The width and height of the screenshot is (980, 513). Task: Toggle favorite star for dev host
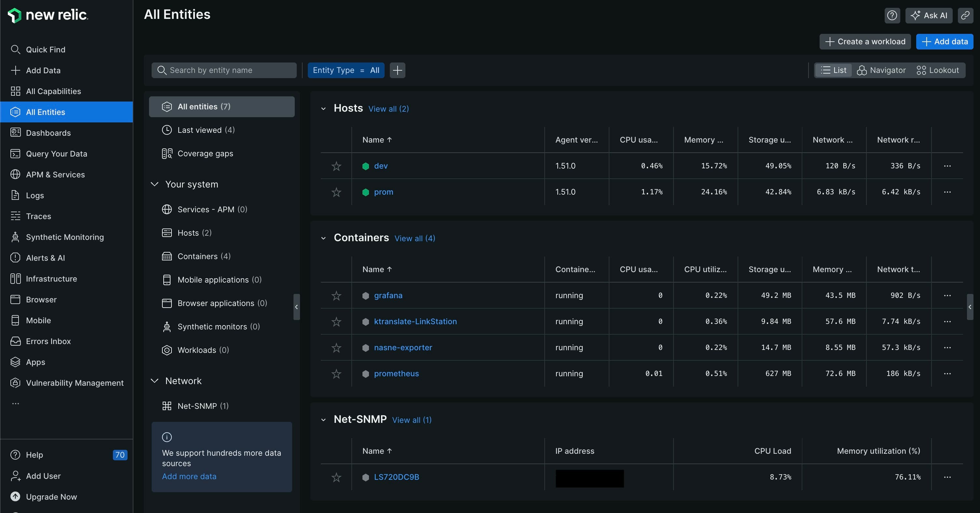336,165
